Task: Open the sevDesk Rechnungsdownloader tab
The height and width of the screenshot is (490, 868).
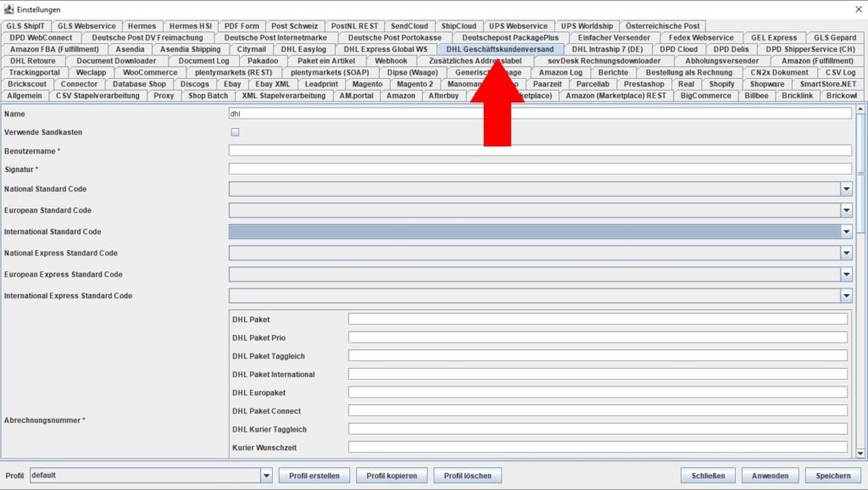Action: (x=604, y=61)
